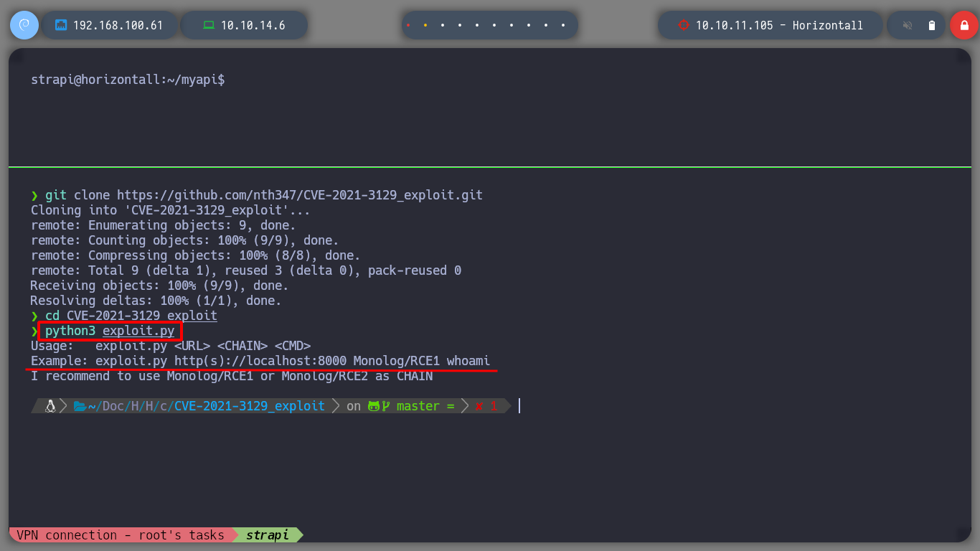
Task: Click the green laptop VPN icon
Action: coord(209,25)
